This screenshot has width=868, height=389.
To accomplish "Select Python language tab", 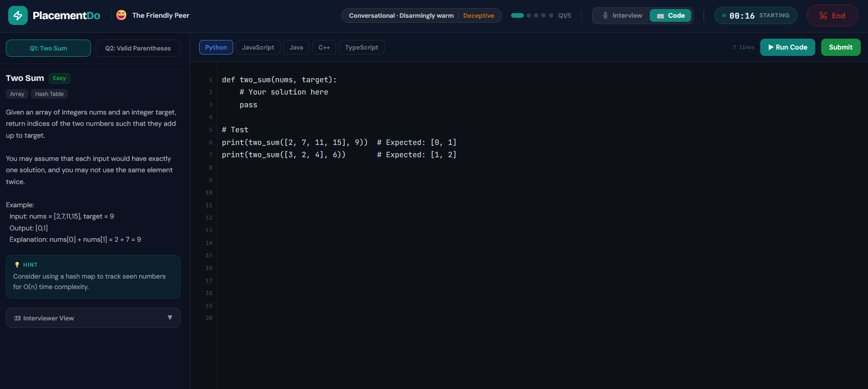I will [216, 47].
